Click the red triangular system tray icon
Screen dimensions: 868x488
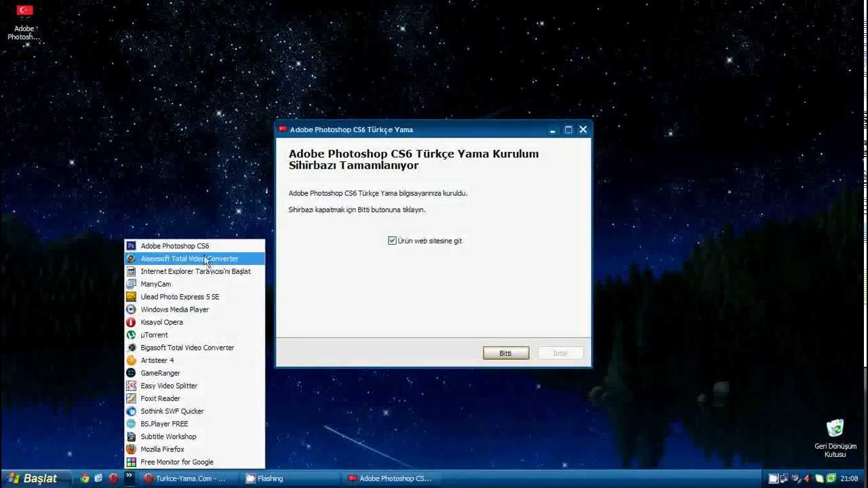[808, 479]
